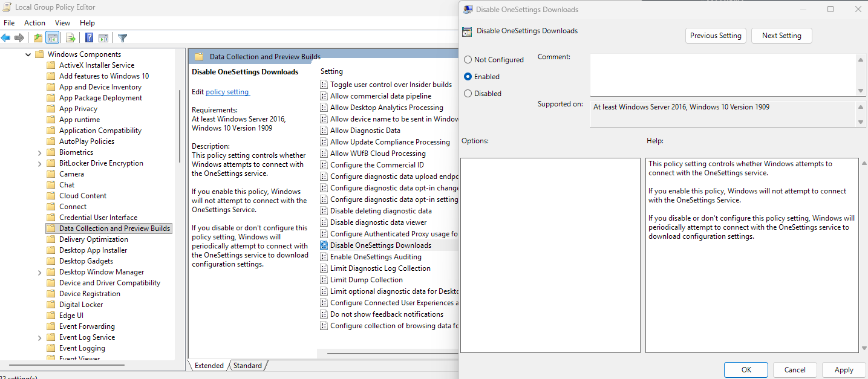The width and height of the screenshot is (868, 379).
Task: Click the settings list horizontal scrollbar
Action: [x=392, y=354]
